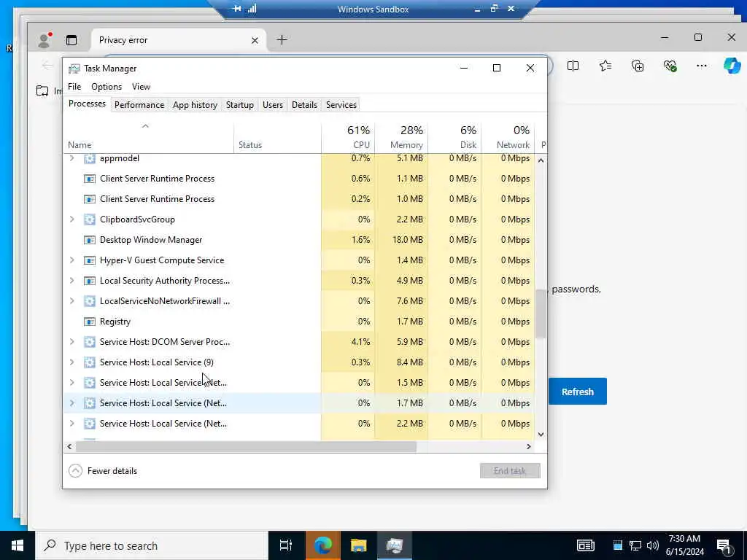
Task: Open Edge Settings and more ellipsis
Action: [702, 66]
